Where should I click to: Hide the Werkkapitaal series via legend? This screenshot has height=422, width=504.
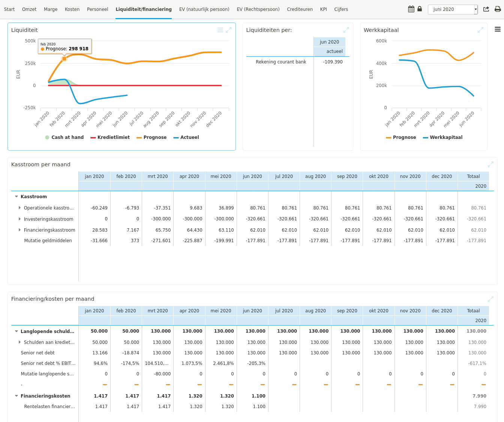point(442,137)
